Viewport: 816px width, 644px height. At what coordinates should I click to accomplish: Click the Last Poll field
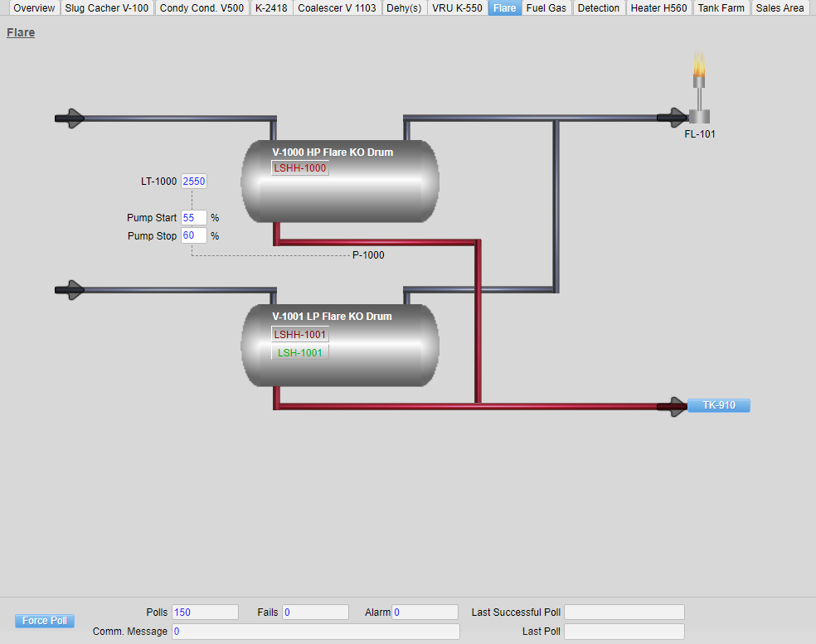[x=624, y=632]
